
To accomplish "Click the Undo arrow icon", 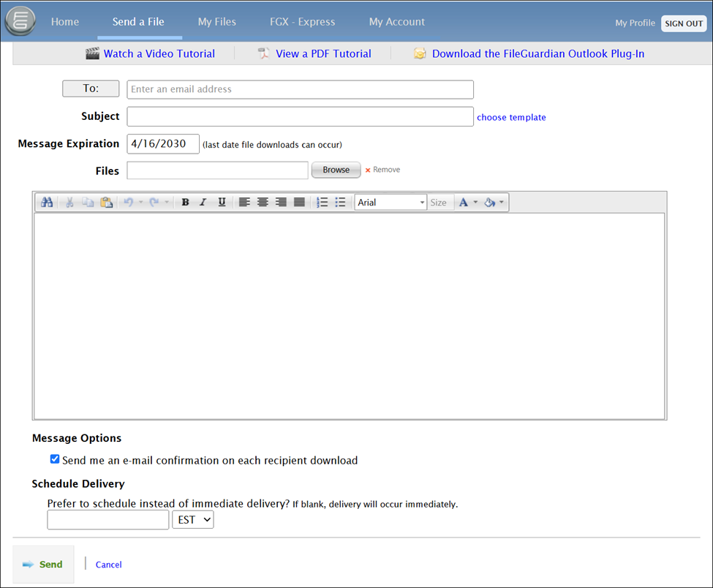I will (129, 203).
